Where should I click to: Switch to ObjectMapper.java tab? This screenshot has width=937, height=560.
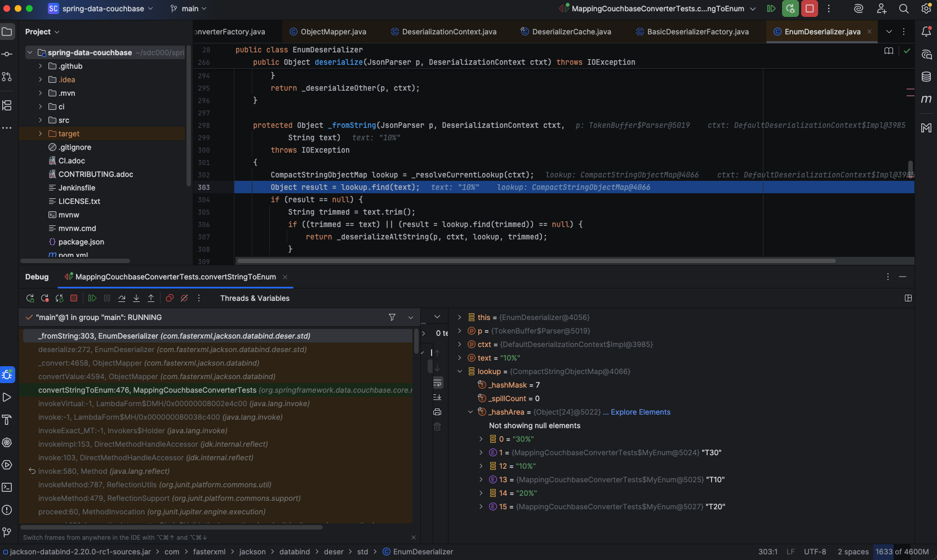point(327,32)
